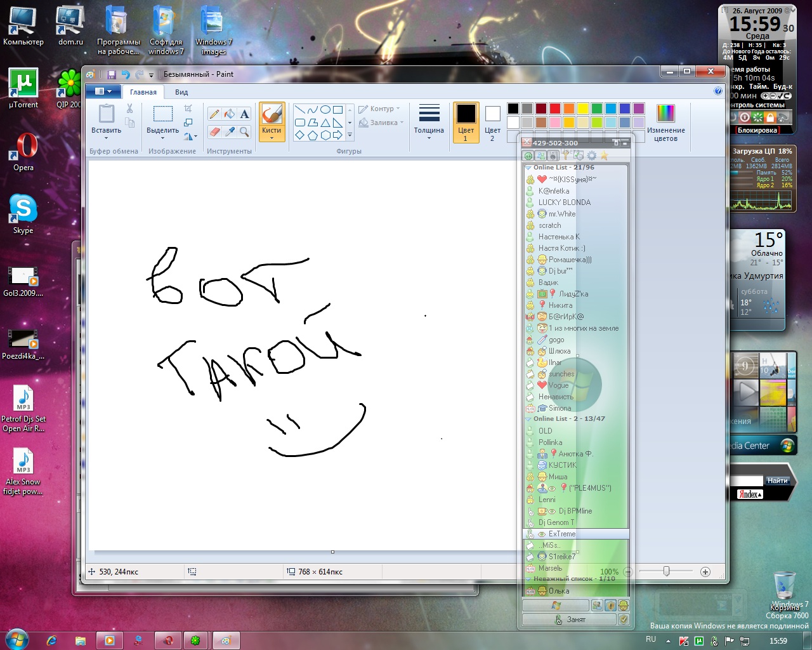Toggle the sound speaker button in QIP toolbar
The image size is (812, 650).
tap(553, 156)
